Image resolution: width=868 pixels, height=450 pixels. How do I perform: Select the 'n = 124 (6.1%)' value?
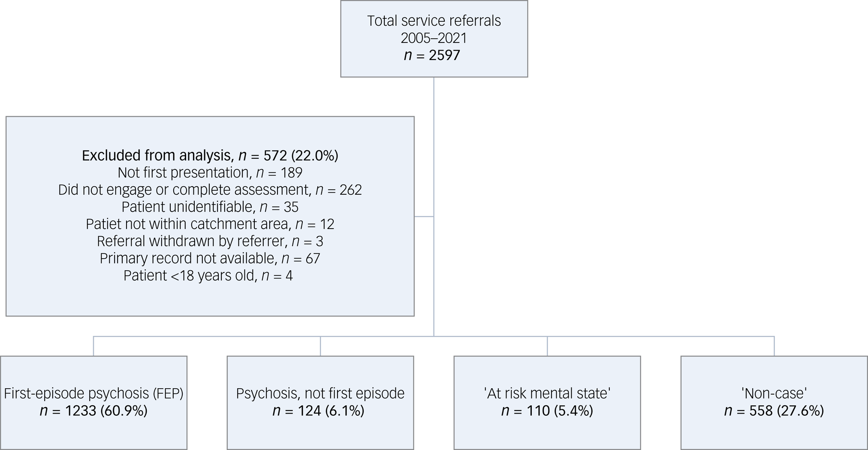click(318, 411)
